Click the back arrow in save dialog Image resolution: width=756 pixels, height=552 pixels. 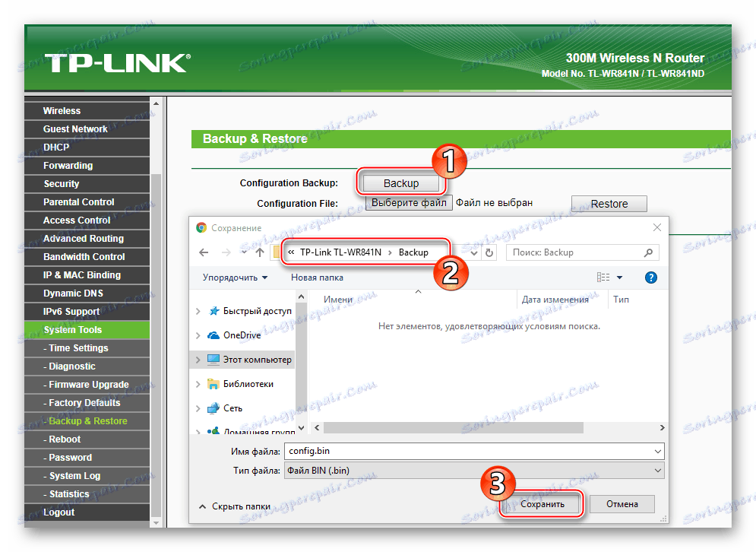coord(204,252)
